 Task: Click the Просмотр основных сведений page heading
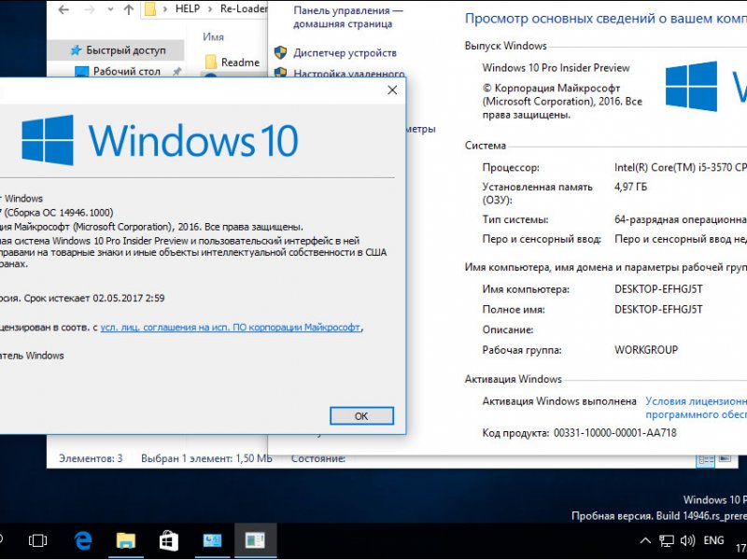[x=605, y=19]
